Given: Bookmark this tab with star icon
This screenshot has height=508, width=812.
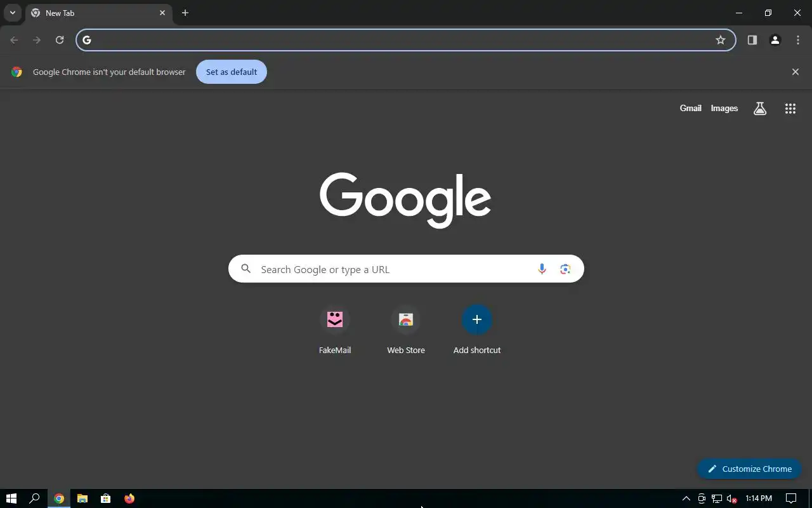Looking at the screenshot, I should click(x=721, y=40).
